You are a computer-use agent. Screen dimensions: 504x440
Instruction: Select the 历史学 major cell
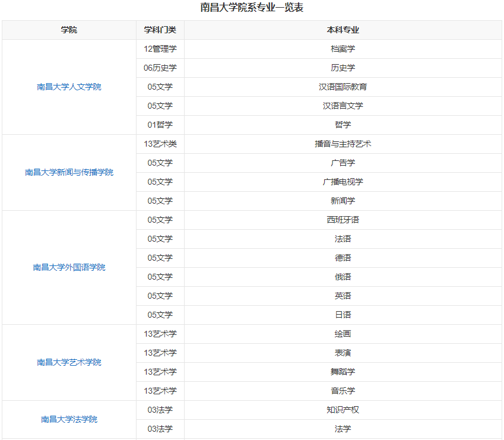click(343, 68)
